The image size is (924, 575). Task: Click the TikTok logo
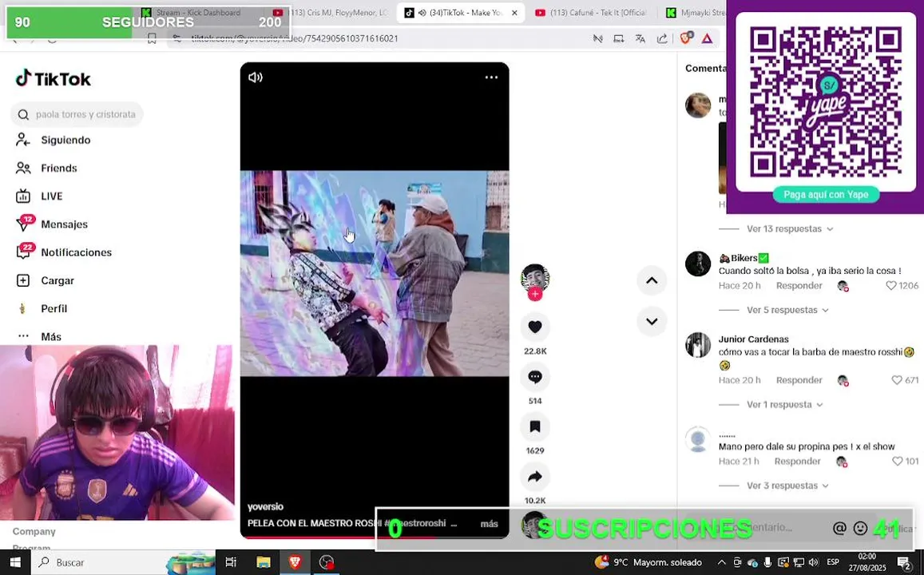pos(54,78)
